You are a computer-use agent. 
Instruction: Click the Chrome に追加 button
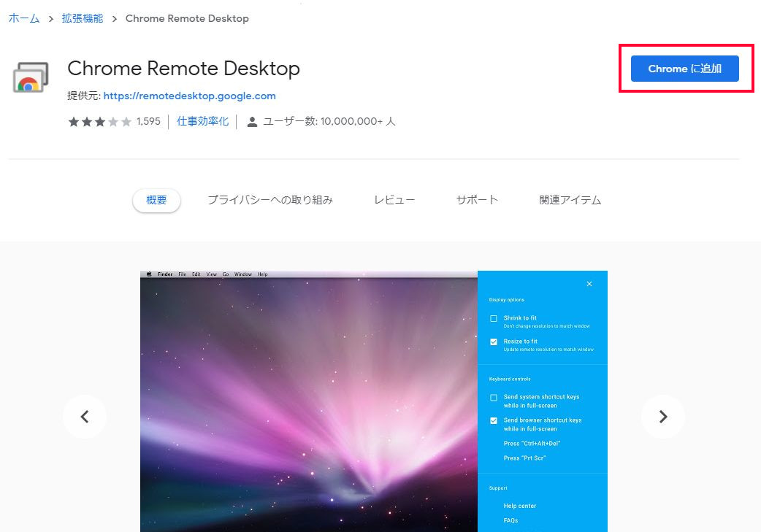[x=685, y=69]
